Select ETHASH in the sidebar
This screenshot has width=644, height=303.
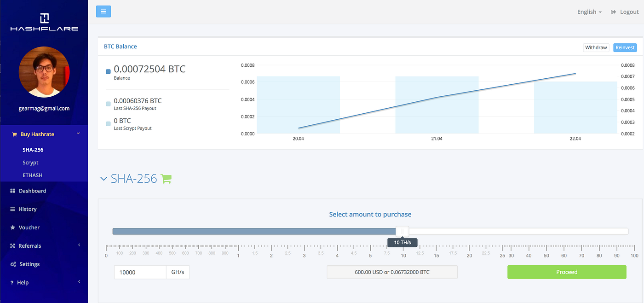33,175
